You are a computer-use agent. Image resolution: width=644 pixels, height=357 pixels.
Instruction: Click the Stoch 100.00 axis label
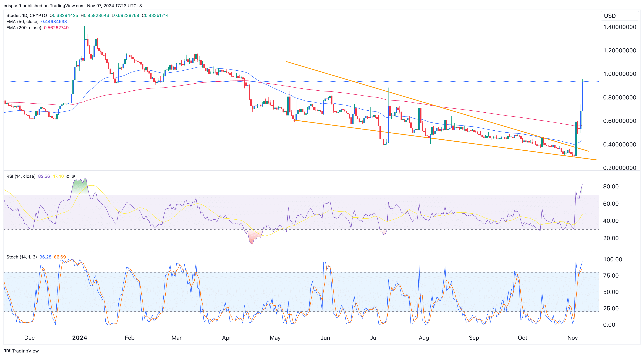coord(612,259)
